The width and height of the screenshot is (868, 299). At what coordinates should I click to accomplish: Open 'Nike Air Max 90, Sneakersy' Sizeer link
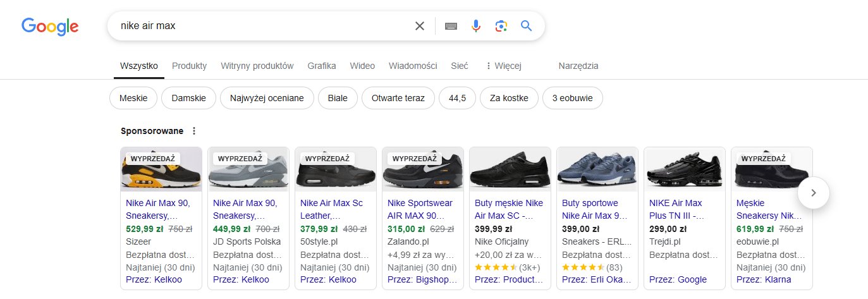click(x=158, y=209)
